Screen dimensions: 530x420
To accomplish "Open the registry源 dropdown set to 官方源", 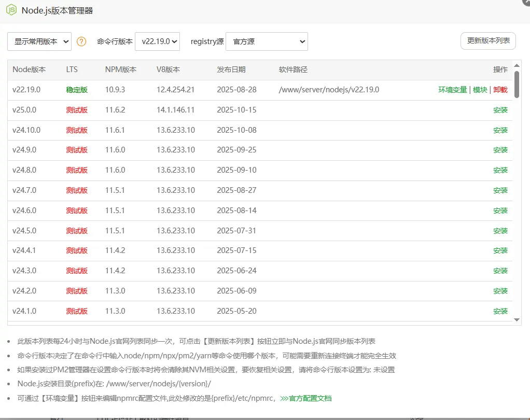I will tap(267, 41).
